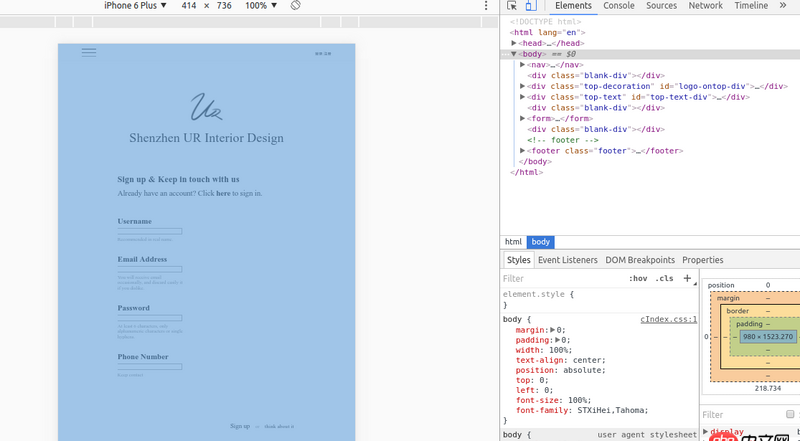Show more DevTools tabs via double chevron

coord(781,6)
